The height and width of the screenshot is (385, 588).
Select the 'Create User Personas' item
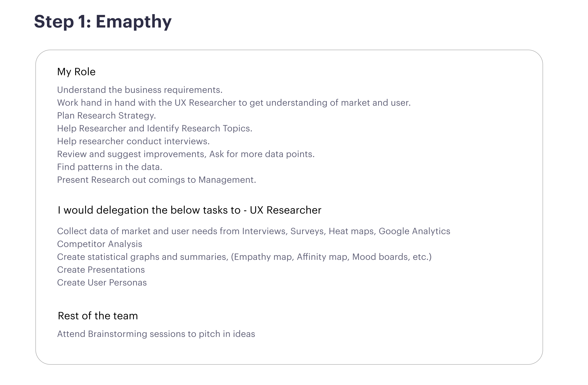coord(102,283)
